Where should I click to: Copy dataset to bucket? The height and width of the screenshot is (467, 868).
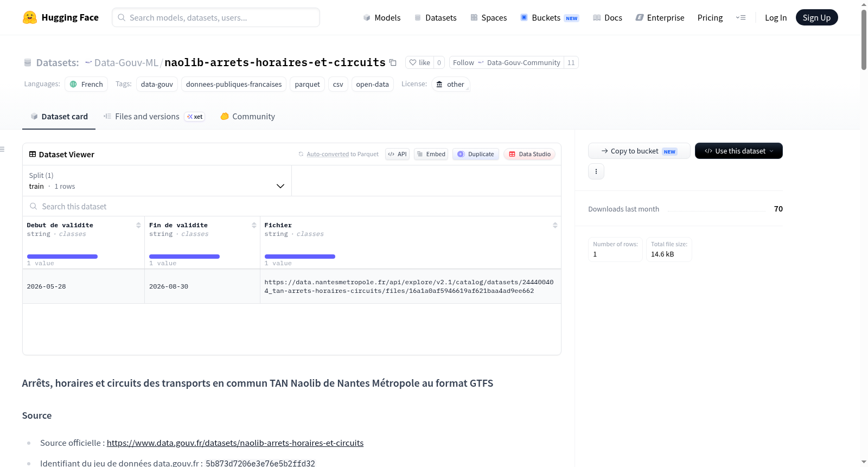coord(639,151)
